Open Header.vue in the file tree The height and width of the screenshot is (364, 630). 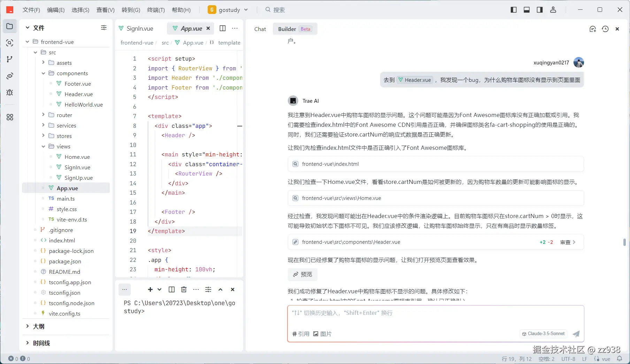[x=79, y=94]
